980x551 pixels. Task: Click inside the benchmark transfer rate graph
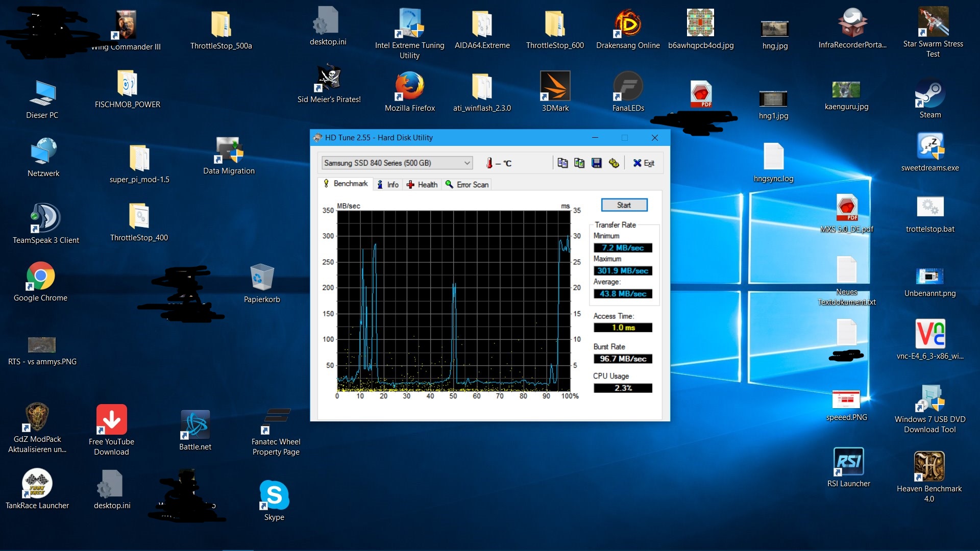coord(453,301)
